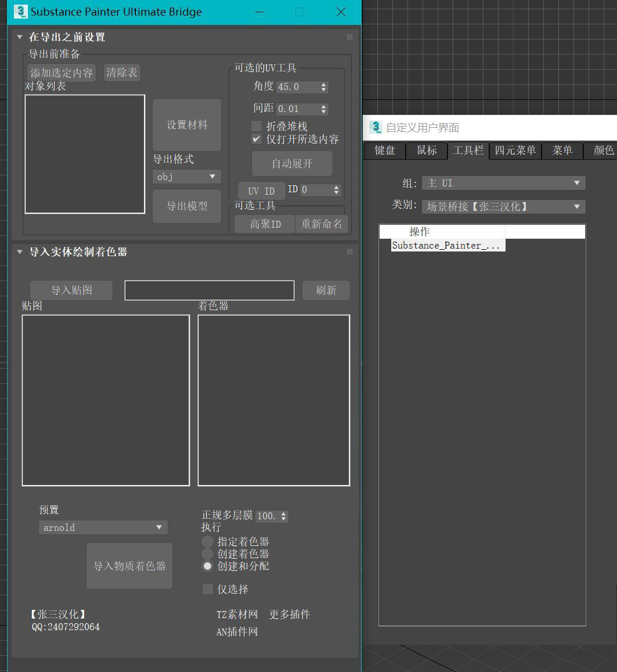Uncheck 仅打开所选内容
The width and height of the screenshot is (617, 672).
256,139
